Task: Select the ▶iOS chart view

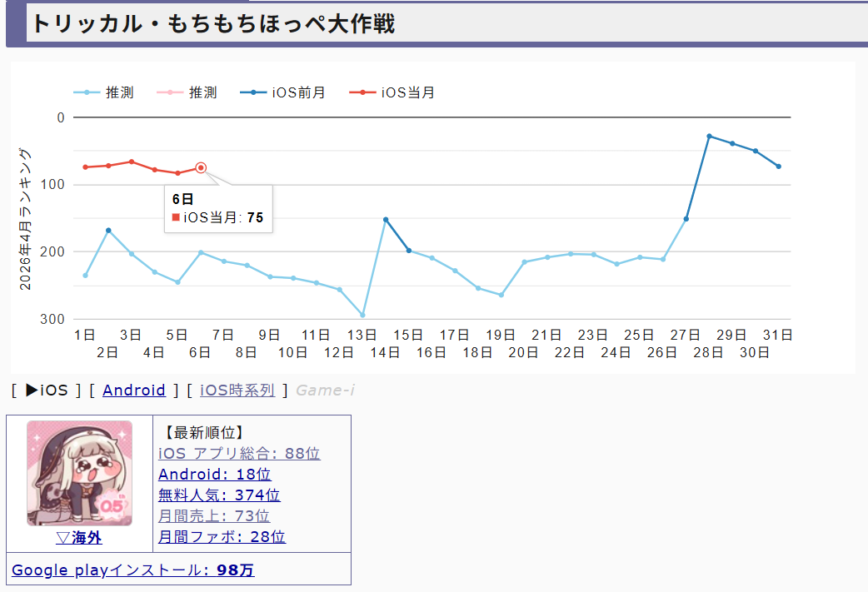Action: pos(47,390)
